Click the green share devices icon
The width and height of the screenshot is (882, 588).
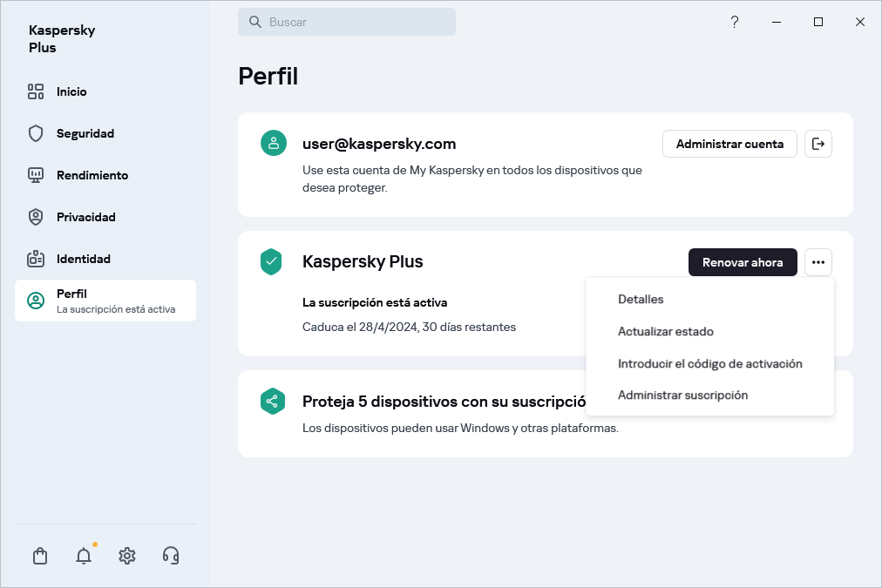pos(273,402)
